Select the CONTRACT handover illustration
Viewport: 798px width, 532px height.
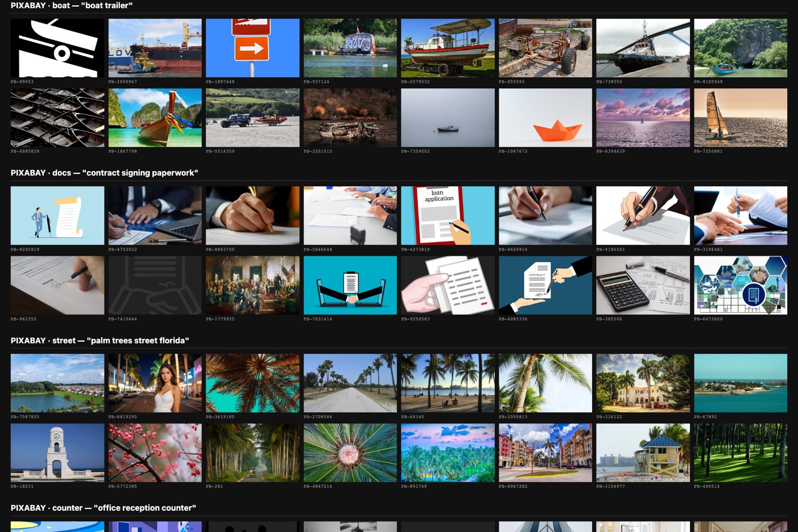(545, 285)
